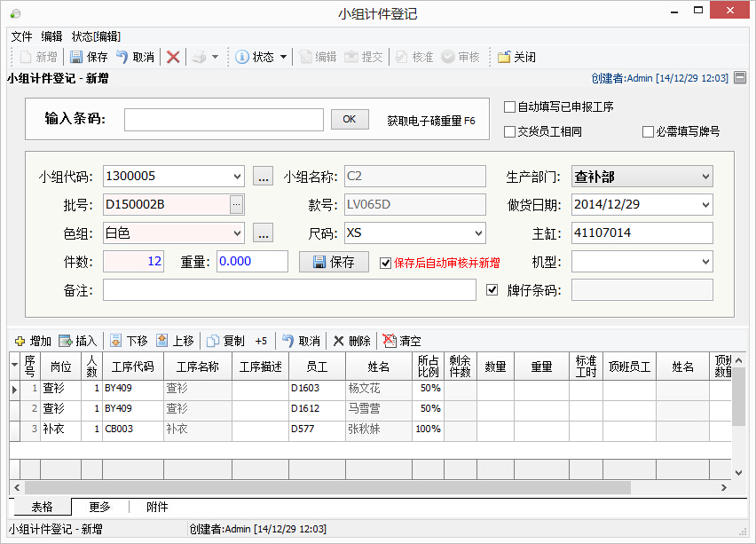756x544 pixels.
Task: Click the 件数 input field
Action: (x=134, y=262)
